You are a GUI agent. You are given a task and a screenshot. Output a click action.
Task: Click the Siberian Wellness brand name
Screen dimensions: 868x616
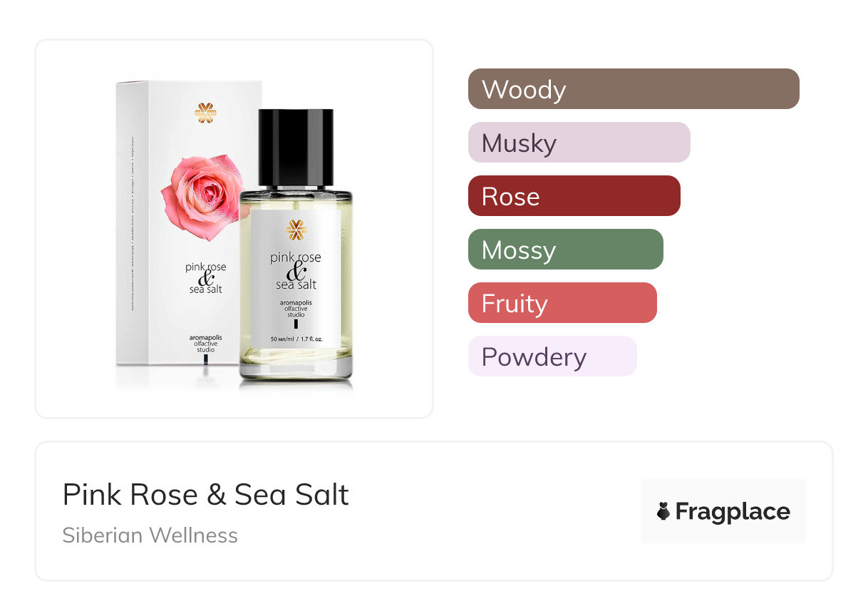[150, 535]
